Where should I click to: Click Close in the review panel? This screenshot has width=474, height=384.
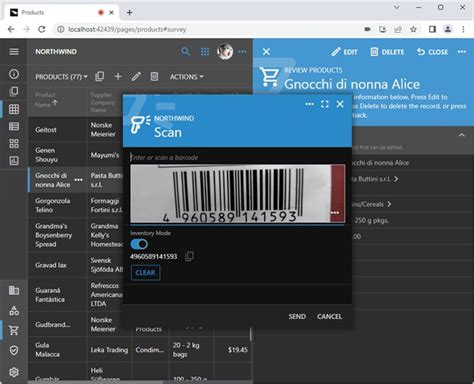[x=432, y=52]
